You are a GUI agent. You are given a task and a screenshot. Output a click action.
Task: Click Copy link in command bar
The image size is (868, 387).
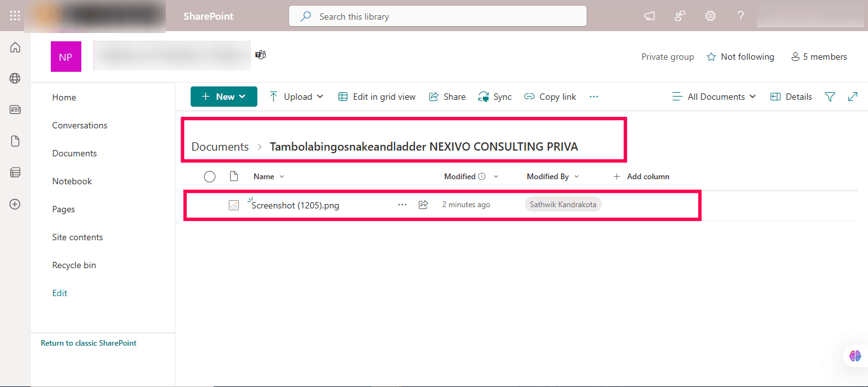pos(550,97)
